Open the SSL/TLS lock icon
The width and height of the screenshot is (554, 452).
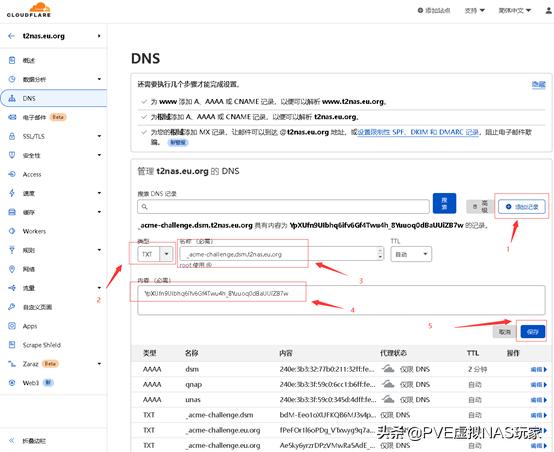[x=12, y=136]
